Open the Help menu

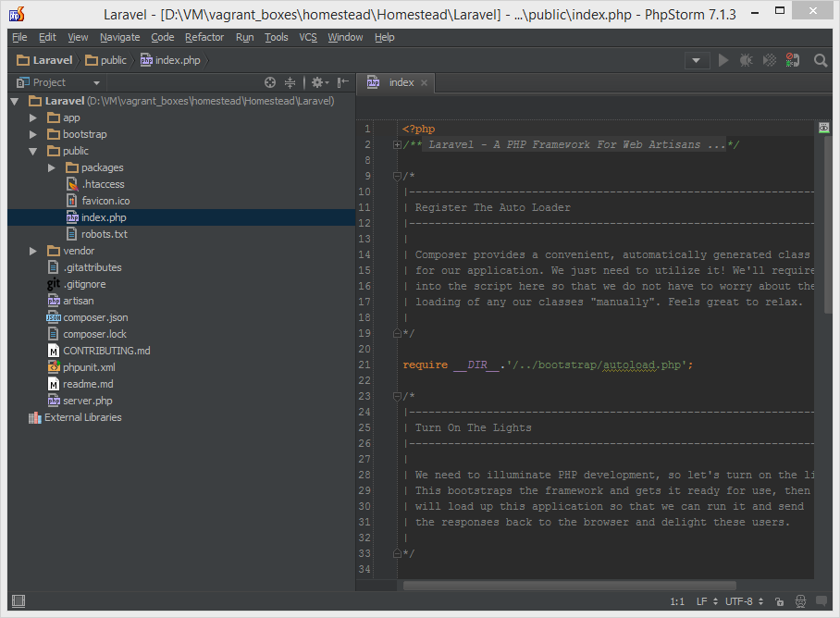pos(384,38)
